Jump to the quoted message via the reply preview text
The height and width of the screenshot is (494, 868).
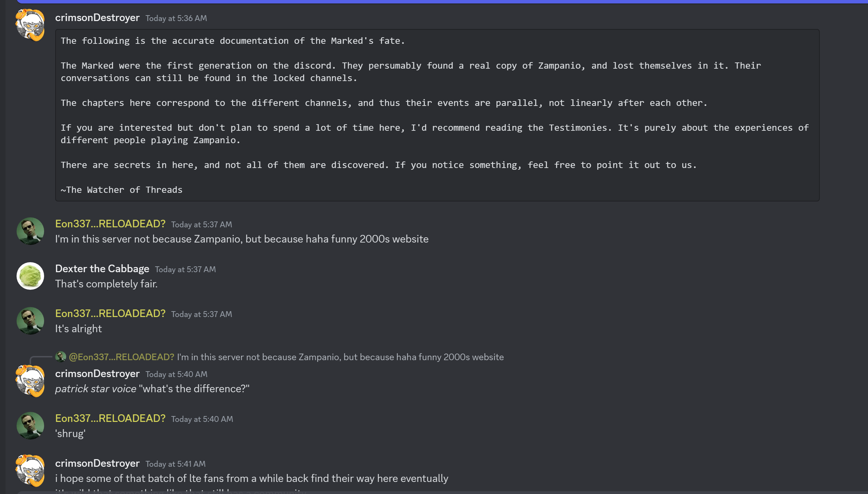tap(340, 357)
